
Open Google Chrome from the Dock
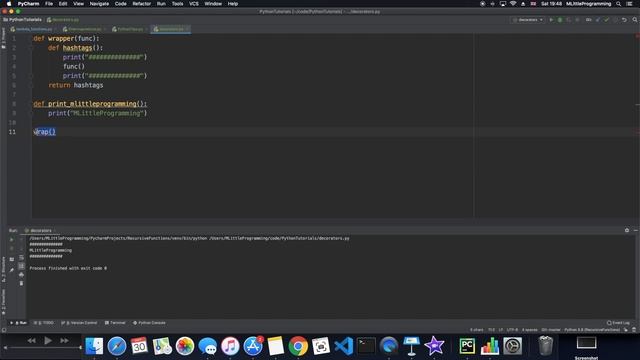pos(298,346)
